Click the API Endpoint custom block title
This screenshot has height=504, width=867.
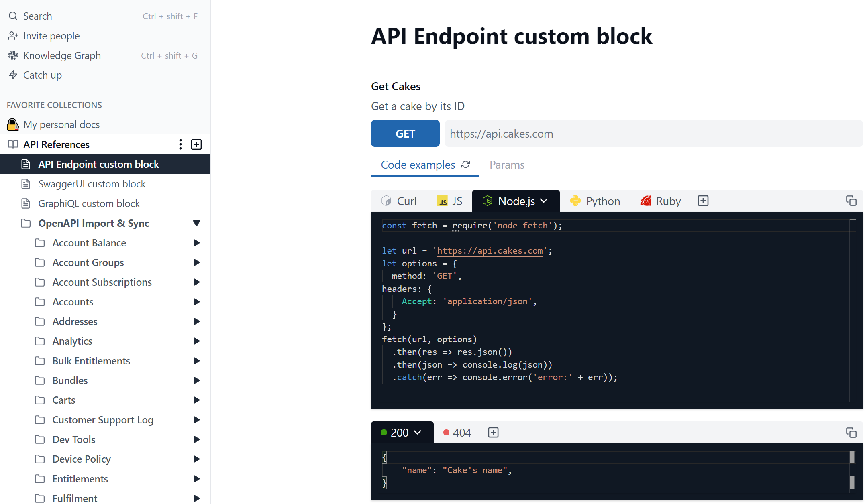click(x=512, y=36)
